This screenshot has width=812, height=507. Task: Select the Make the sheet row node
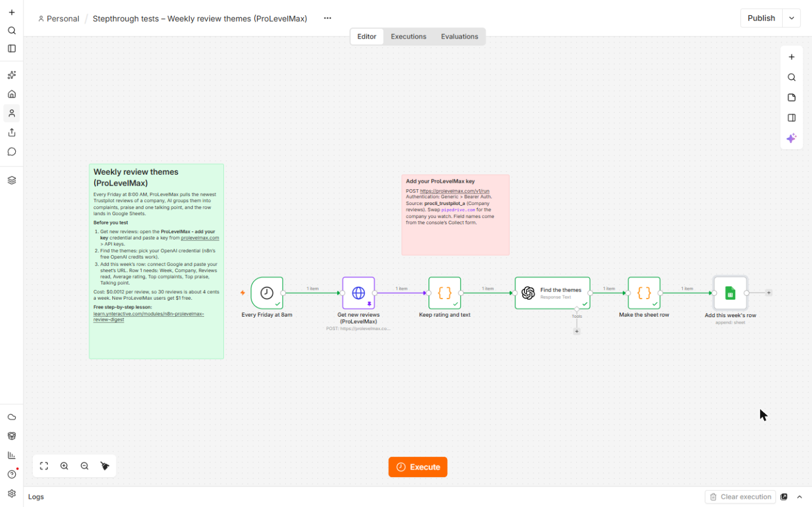pyautogui.click(x=644, y=293)
